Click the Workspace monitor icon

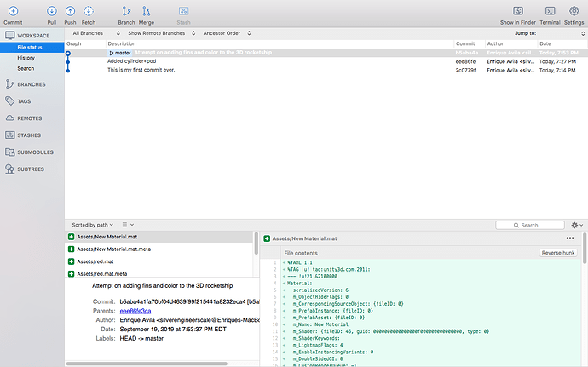[9, 36]
